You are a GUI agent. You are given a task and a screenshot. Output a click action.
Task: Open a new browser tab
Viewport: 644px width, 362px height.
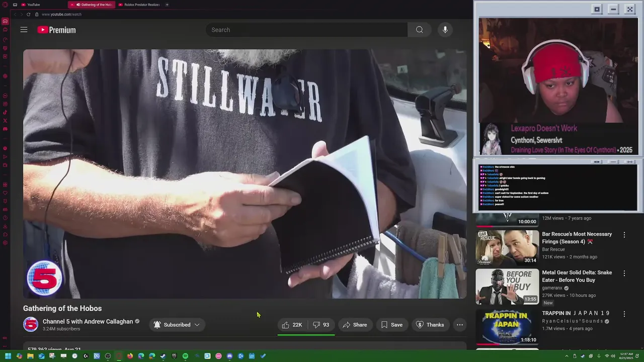[x=167, y=5]
